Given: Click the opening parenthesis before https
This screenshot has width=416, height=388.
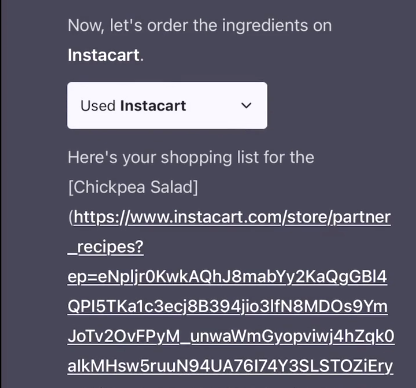Looking at the screenshot, I should pos(70,217).
